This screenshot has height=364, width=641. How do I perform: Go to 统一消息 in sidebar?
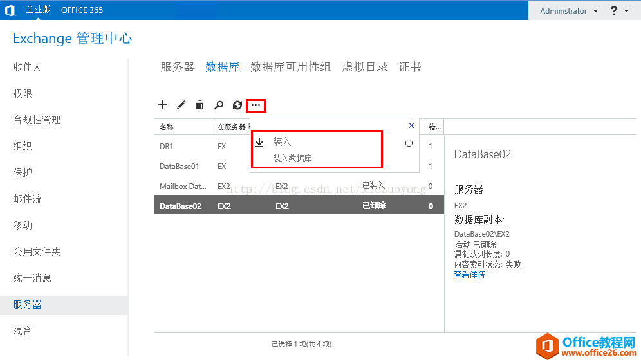click(x=32, y=278)
